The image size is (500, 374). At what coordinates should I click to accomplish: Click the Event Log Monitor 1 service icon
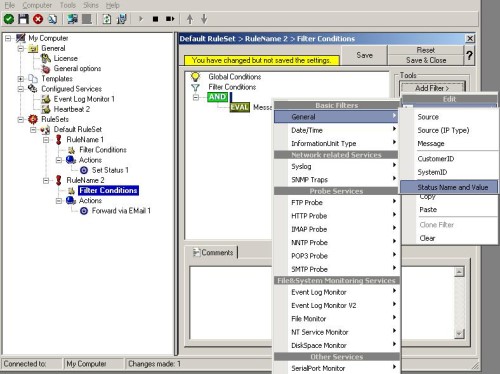[46, 99]
